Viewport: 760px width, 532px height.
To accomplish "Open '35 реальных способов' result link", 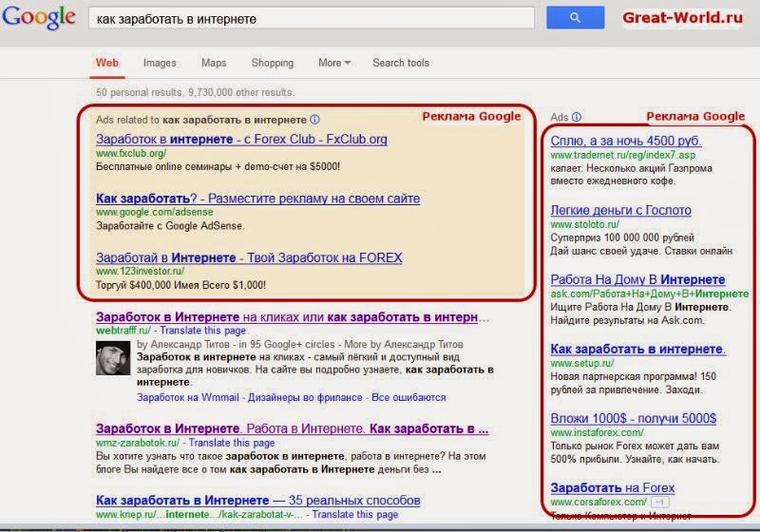I will pyautogui.click(x=257, y=500).
